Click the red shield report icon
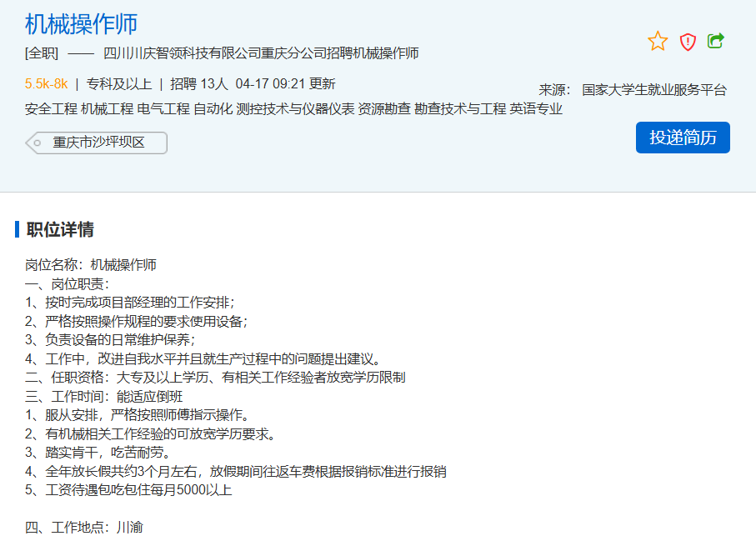The height and width of the screenshot is (556, 756). 688,42
